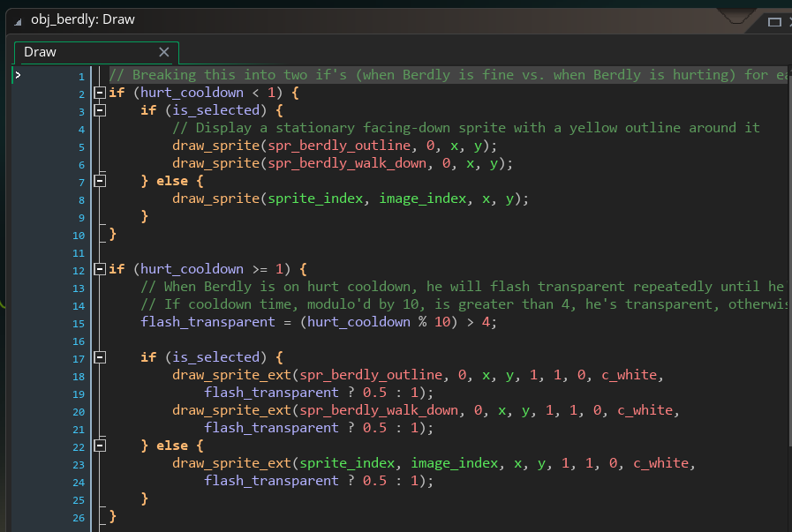Click 'c_white' on line 20
Viewport: 792px width, 532px height.
(x=645, y=410)
